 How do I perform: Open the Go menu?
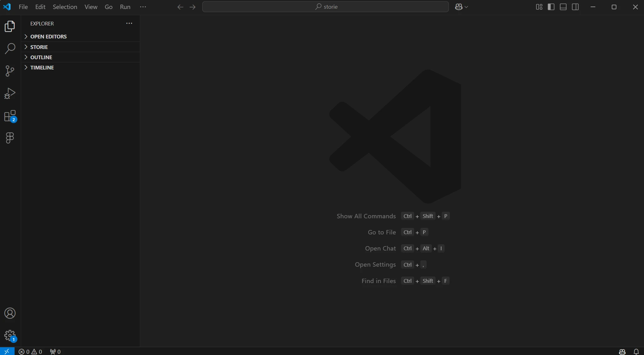point(109,7)
